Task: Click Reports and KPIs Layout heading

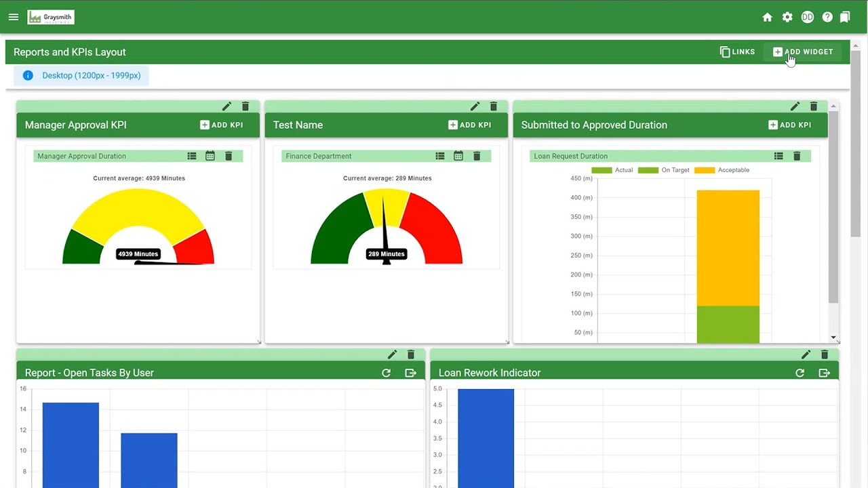Action: (x=70, y=52)
